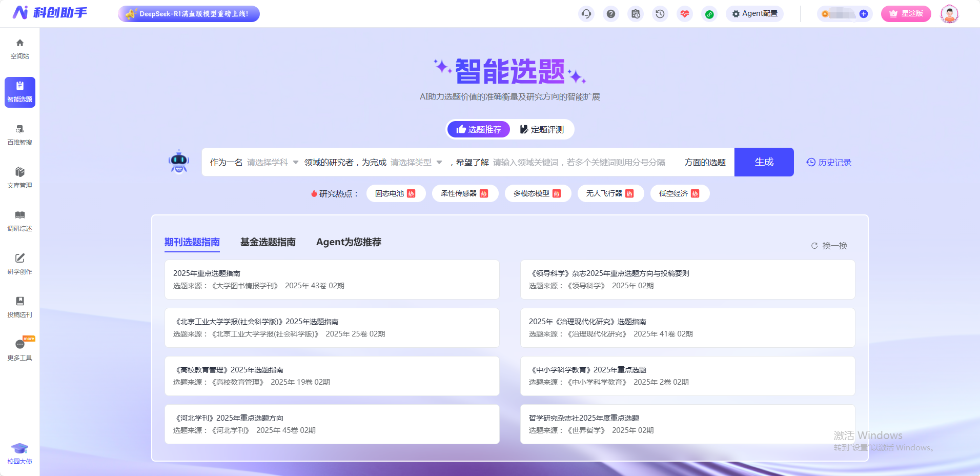Open the calendar clock task icon
Viewport: 980px width, 476px height.
coord(636,14)
